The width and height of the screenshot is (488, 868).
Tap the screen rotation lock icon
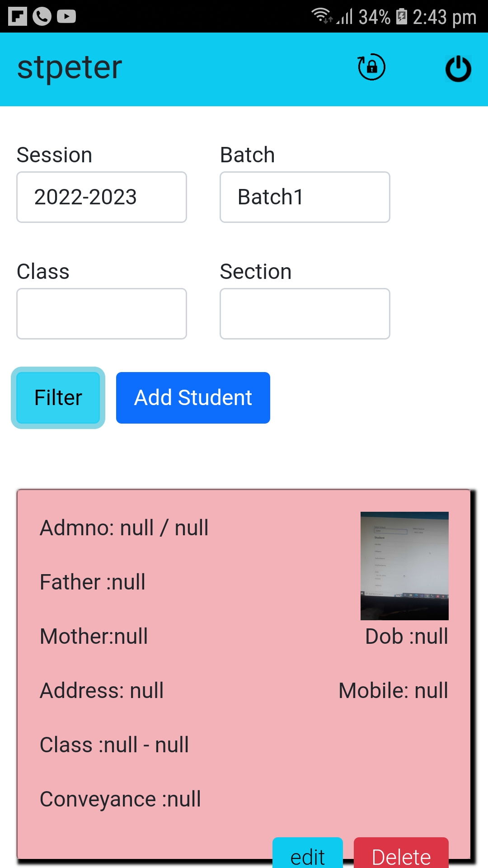(371, 67)
